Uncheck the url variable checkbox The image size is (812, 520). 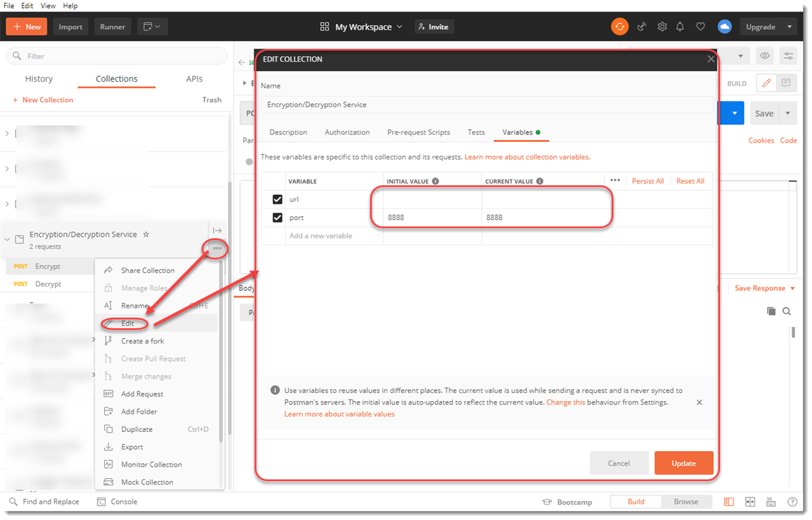pos(277,199)
